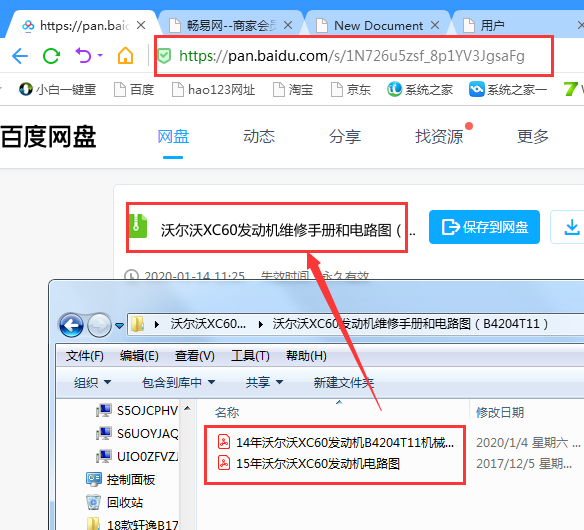Open the hao123网址 bookmark
The image size is (584, 530).
pyautogui.click(x=213, y=90)
